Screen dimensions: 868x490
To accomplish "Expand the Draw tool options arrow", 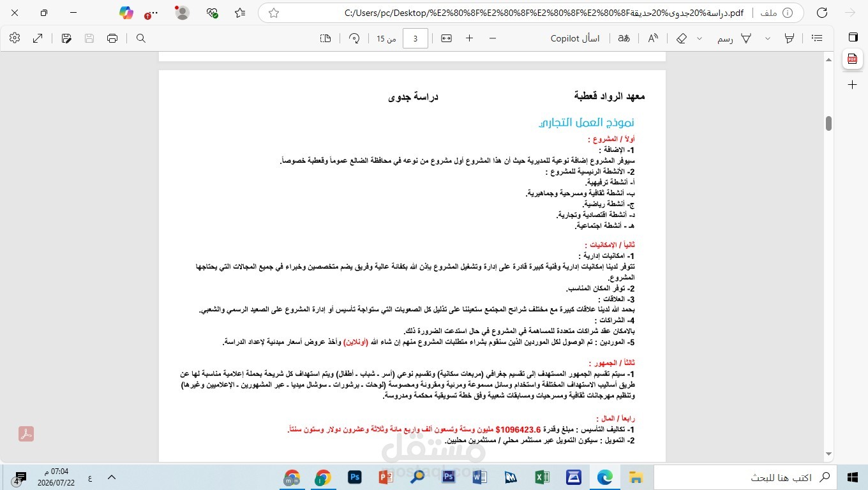I will pos(699,38).
